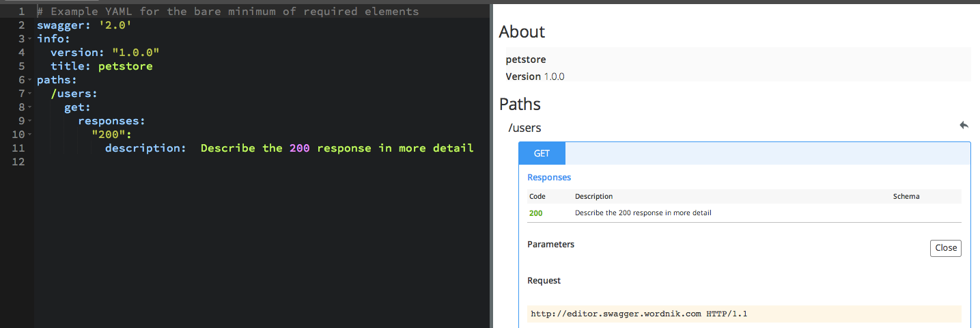This screenshot has height=328, width=980.
Task: Click the Code column header
Action: click(537, 196)
